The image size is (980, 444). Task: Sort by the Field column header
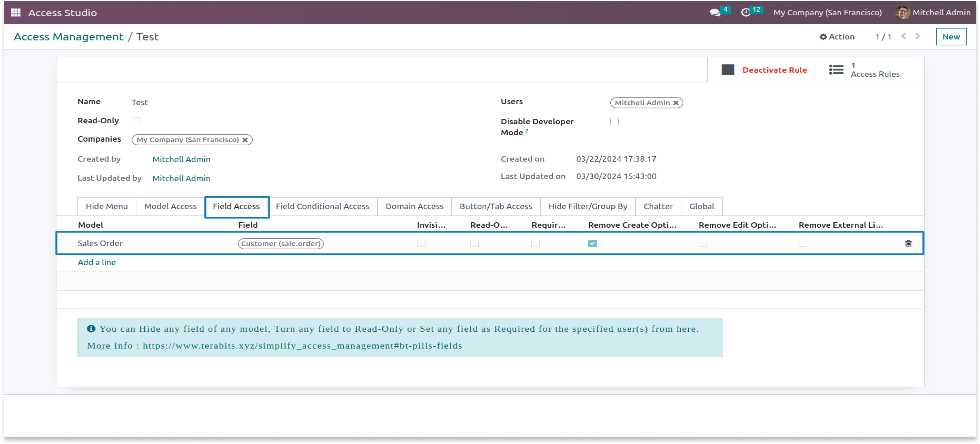248,225
